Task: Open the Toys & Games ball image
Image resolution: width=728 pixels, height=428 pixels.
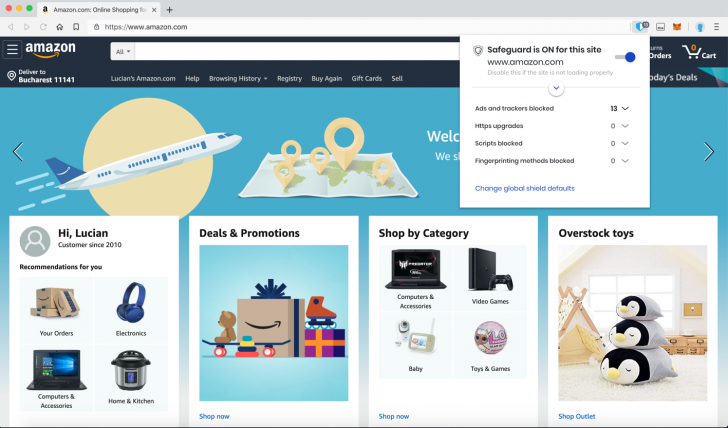Action: click(x=490, y=337)
